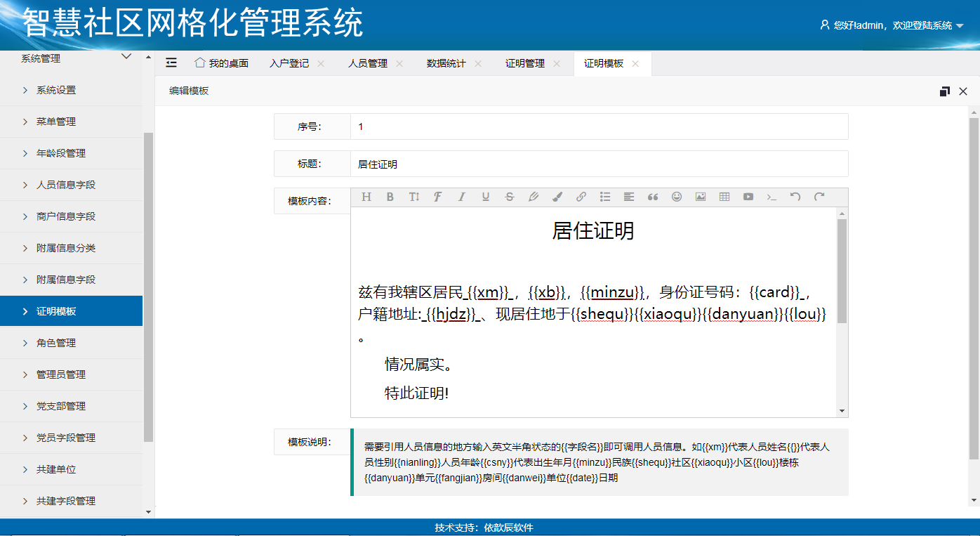Toggle bold formatting in the editor toolbar
The width and height of the screenshot is (980, 536).
tap(390, 197)
